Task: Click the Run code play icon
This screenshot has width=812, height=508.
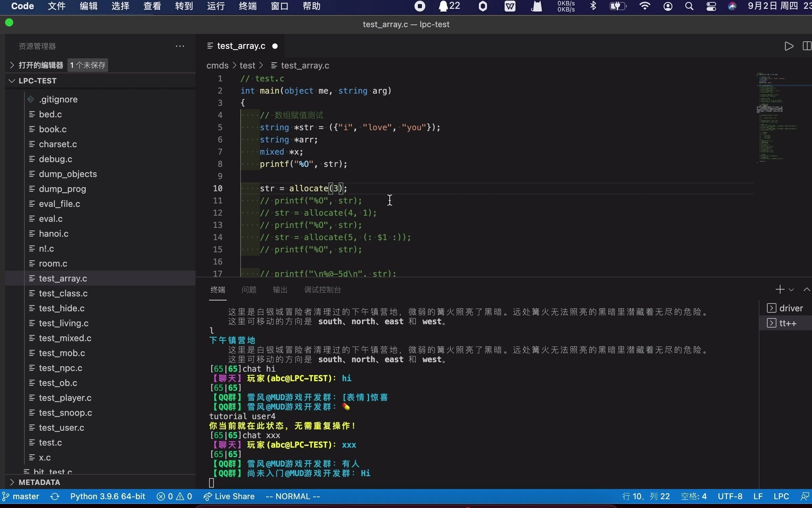Action: 789,46
